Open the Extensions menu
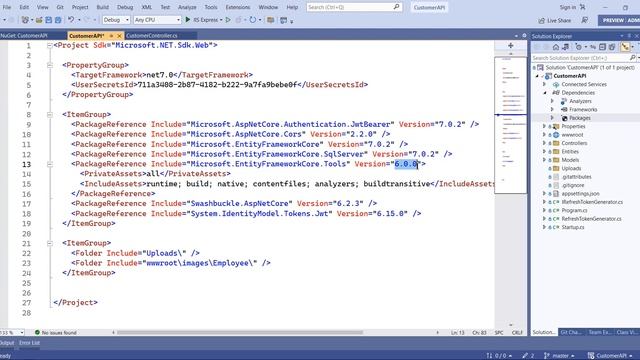The height and width of the screenshot is (360, 640). [x=238, y=7]
